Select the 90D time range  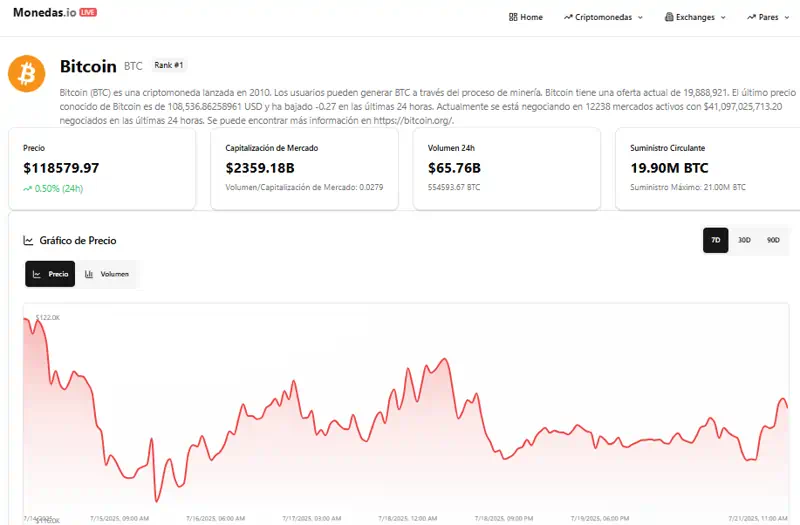[x=773, y=240]
